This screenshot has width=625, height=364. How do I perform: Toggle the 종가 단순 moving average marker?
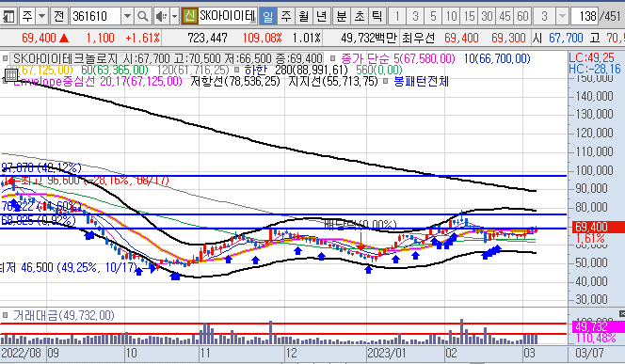pos(333,59)
